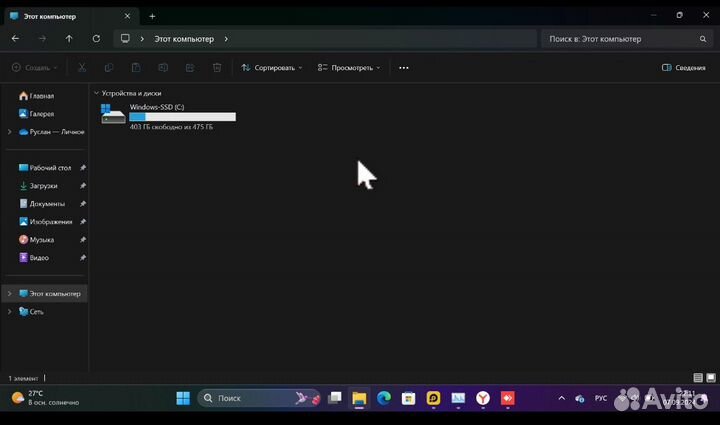Open Yandex Browser from the taskbar
The image size is (720, 425).
[x=483, y=398]
